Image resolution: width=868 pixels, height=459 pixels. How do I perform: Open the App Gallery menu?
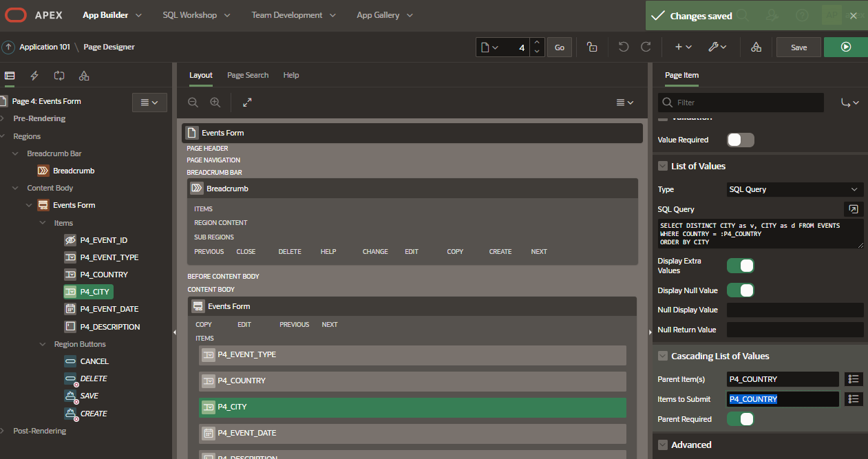[x=385, y=14]
